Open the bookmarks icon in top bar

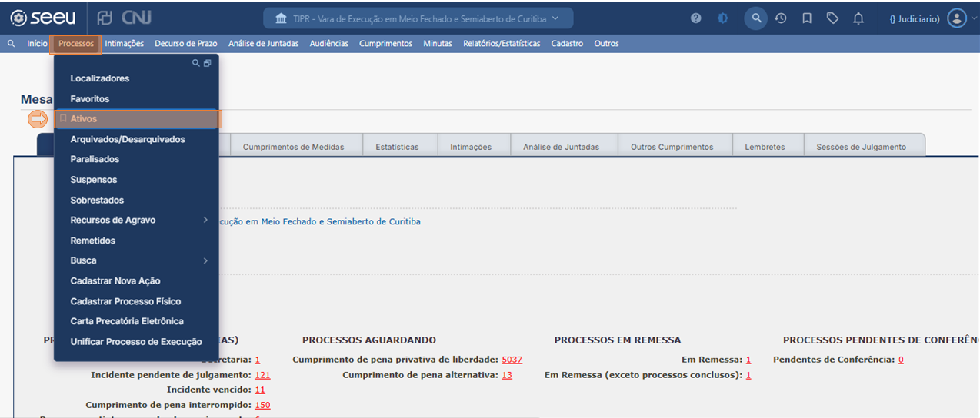(x=807, y=18)
